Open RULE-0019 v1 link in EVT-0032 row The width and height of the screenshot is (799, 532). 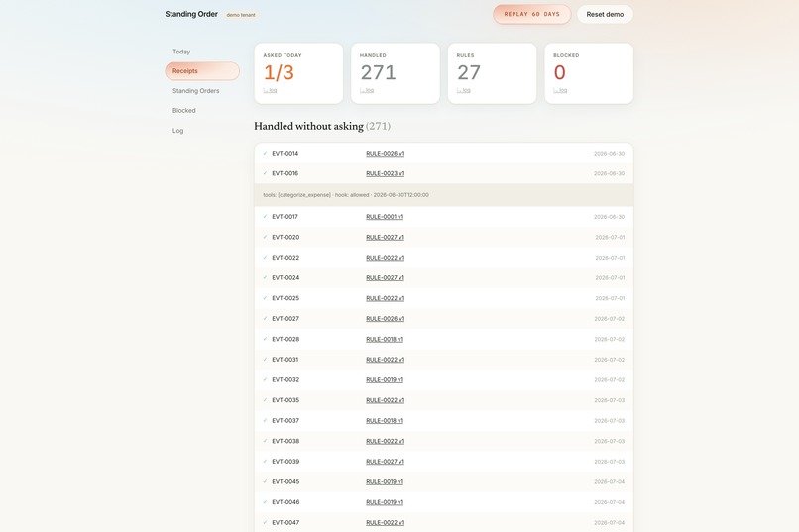point(385,379)
